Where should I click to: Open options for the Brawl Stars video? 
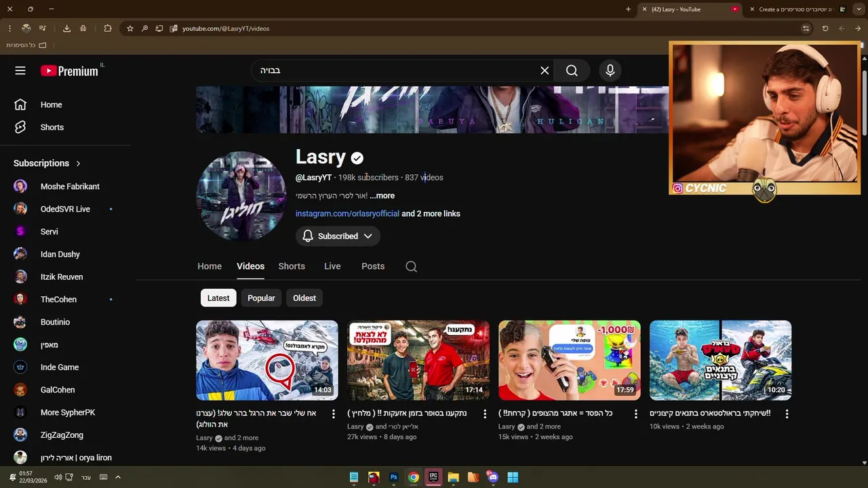click(x=787, y=413)
